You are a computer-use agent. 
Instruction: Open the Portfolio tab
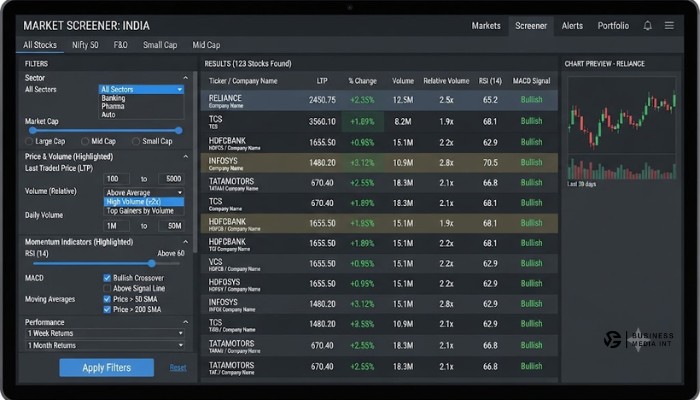tap(613, 26)
